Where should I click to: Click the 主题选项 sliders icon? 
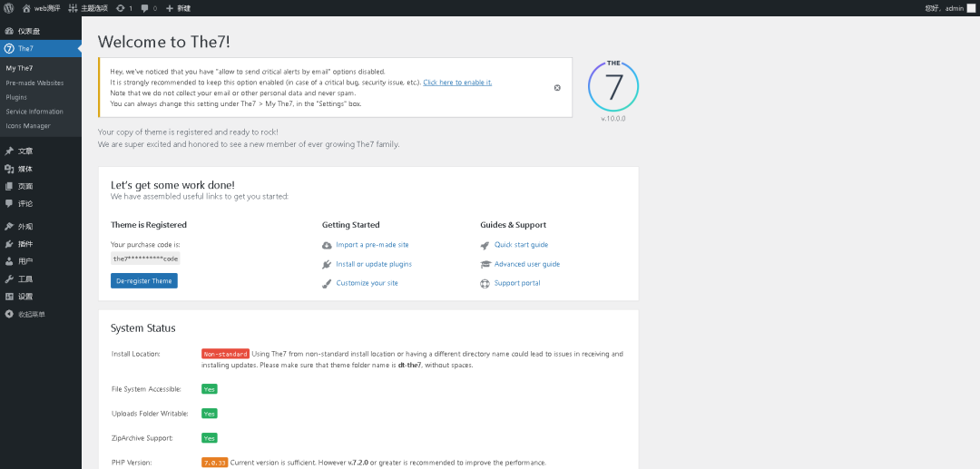click(x=73, y=8)
